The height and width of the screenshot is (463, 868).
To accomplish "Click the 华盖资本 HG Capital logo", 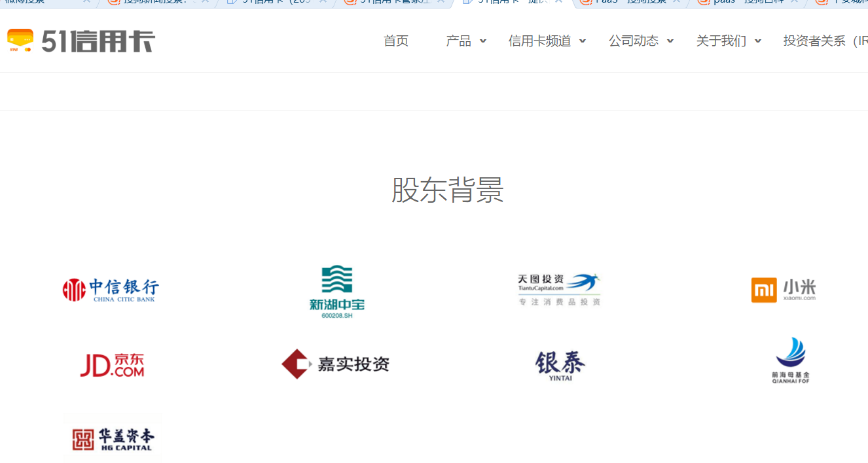I will click(113, 438).
